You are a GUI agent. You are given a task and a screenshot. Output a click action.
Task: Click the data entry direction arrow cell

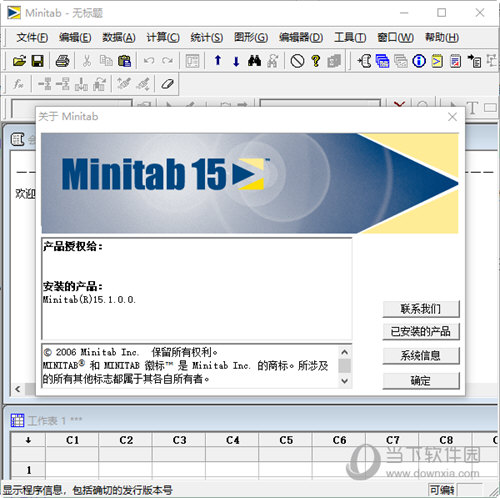point(29,440)
